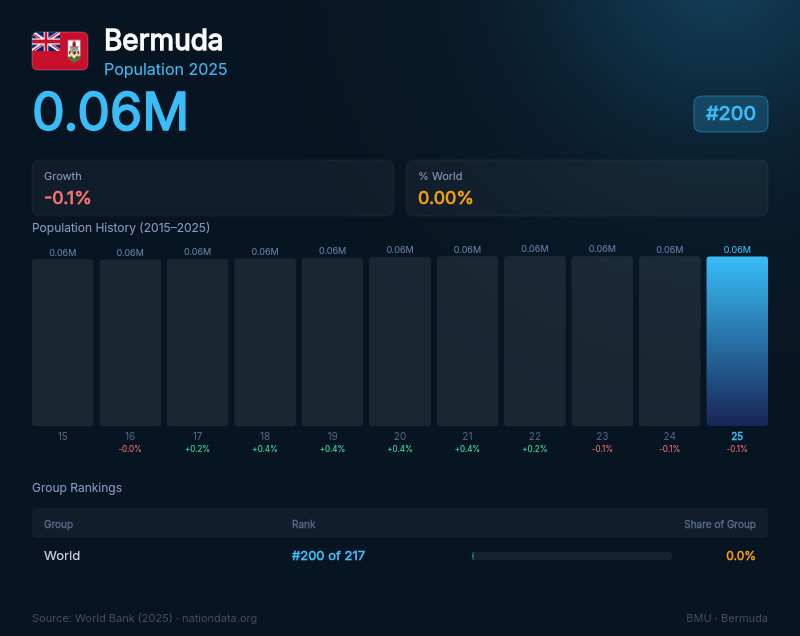This screenshot has width=800, height=636.
Task: Click the #200 of 217 rank value
Action: coord(328,555)
